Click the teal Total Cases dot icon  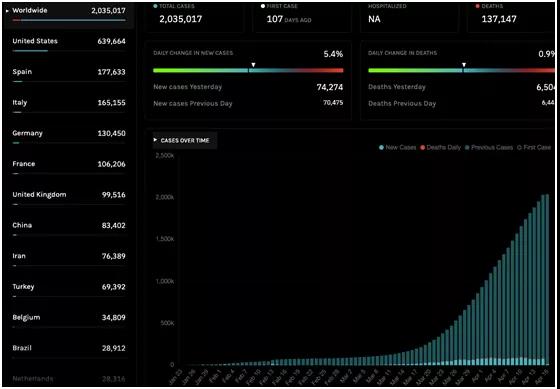coord(155,6)
